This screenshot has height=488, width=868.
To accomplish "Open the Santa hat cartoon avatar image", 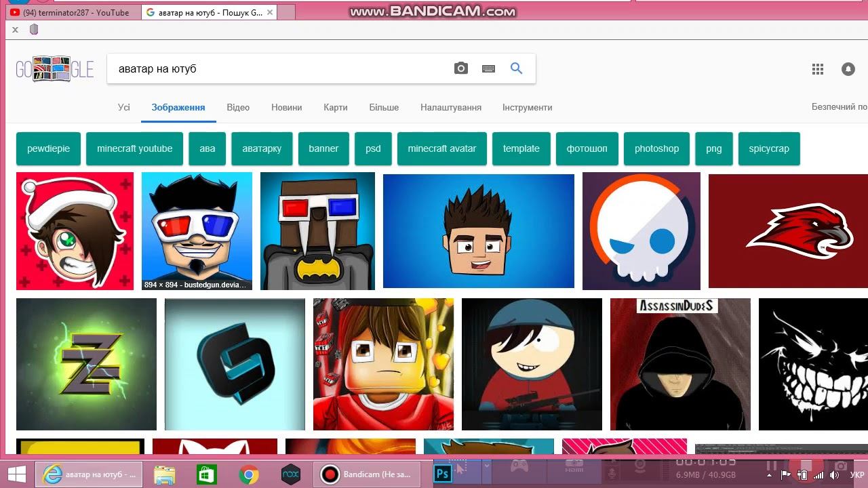I will click(x=75, y=231).
